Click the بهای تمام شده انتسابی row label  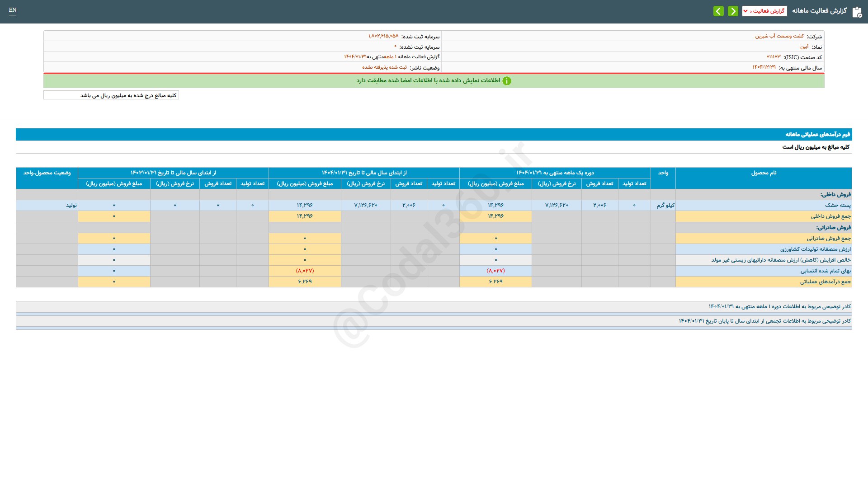[x=826, y=271]
